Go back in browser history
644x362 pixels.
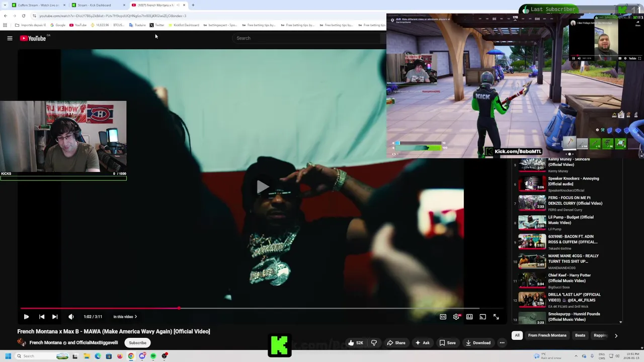(5, 16)
